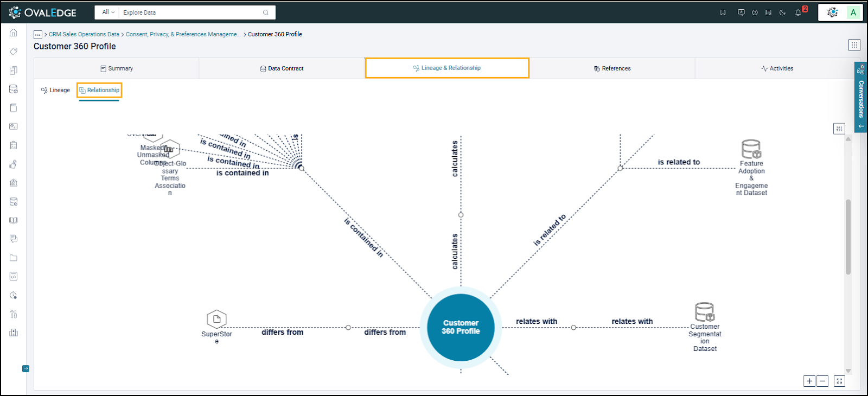Click the Feature Adoption & Engagement Dataset node

coord(751,150)
